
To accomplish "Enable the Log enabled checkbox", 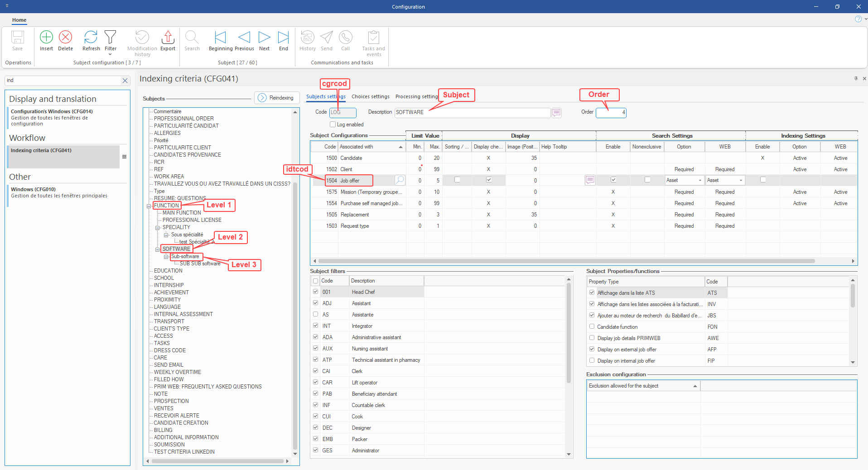I will pyautogui.click(x=333, y=125).
